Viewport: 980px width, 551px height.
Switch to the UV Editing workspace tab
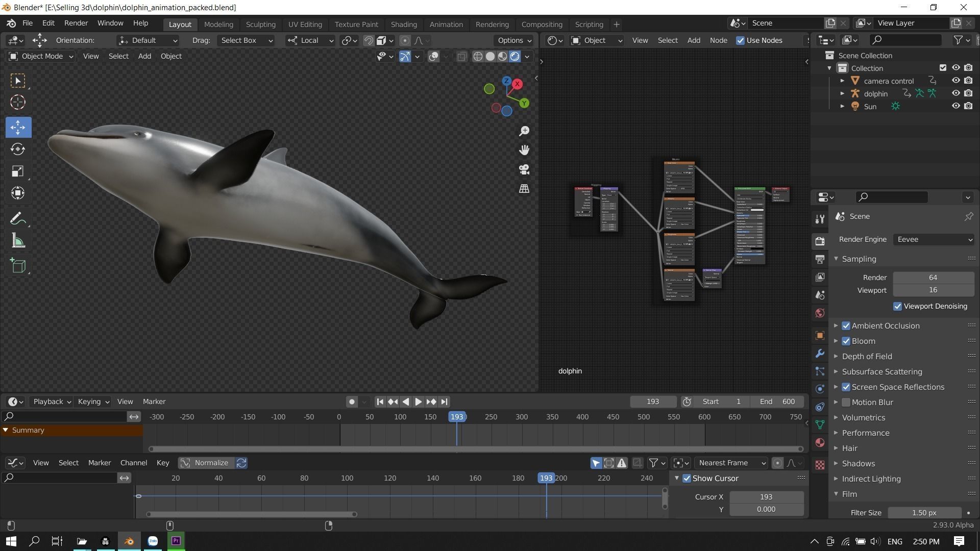305,24
